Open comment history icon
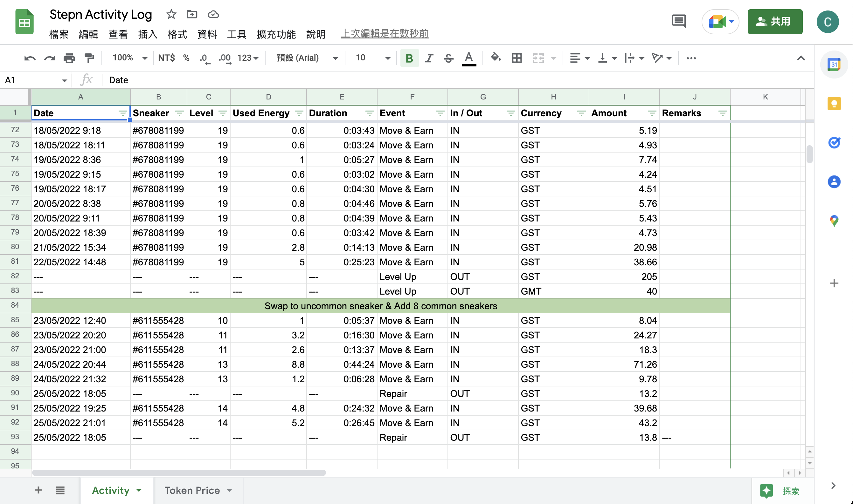This screenshot has height=504, width=853. (678, 21)
